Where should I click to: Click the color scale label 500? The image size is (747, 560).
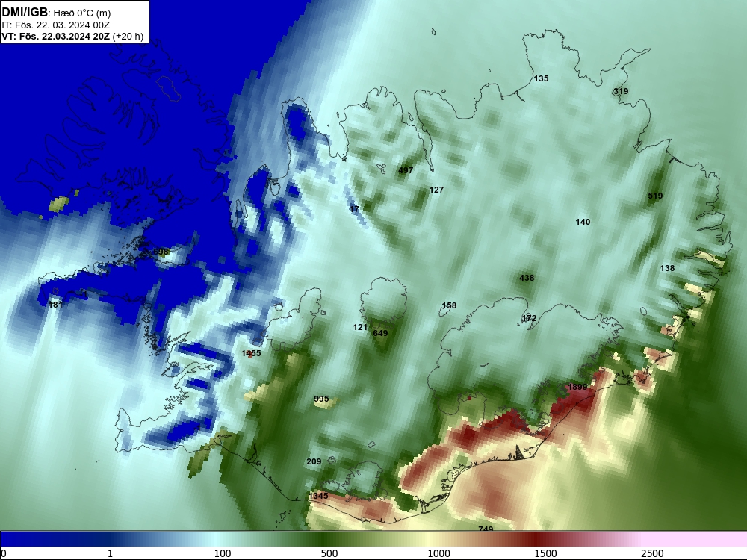pyautogui.click(x=329, y=553)
